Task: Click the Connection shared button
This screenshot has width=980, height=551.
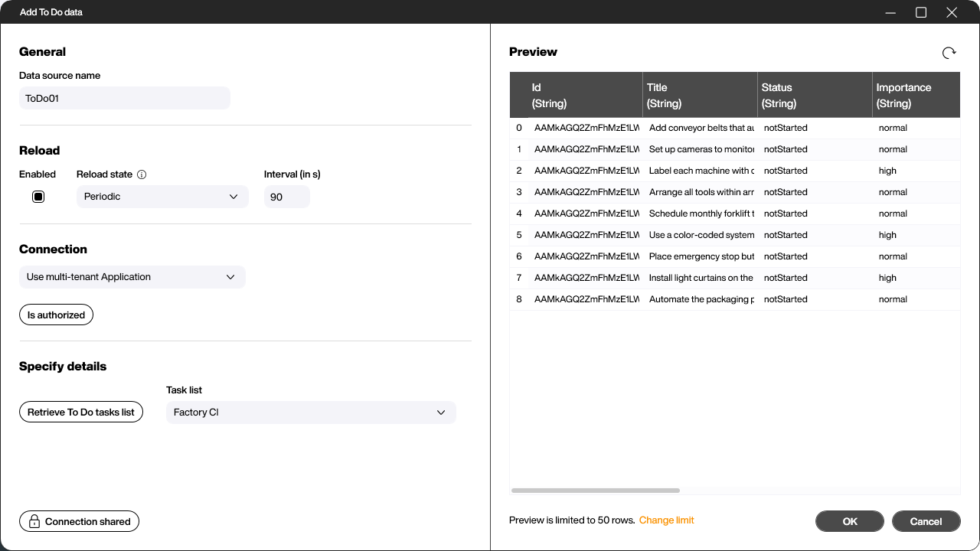Action: [x=80, y=522]
